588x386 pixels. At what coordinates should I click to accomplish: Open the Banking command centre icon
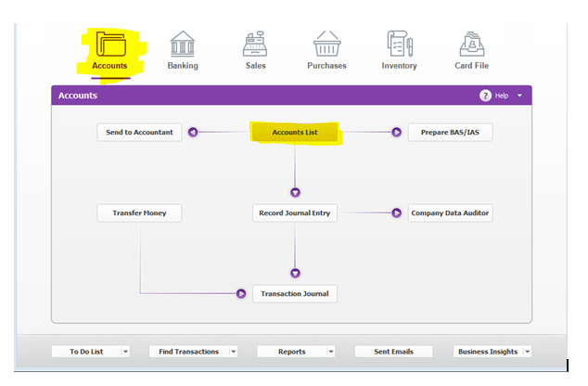(x=182, y=46)
